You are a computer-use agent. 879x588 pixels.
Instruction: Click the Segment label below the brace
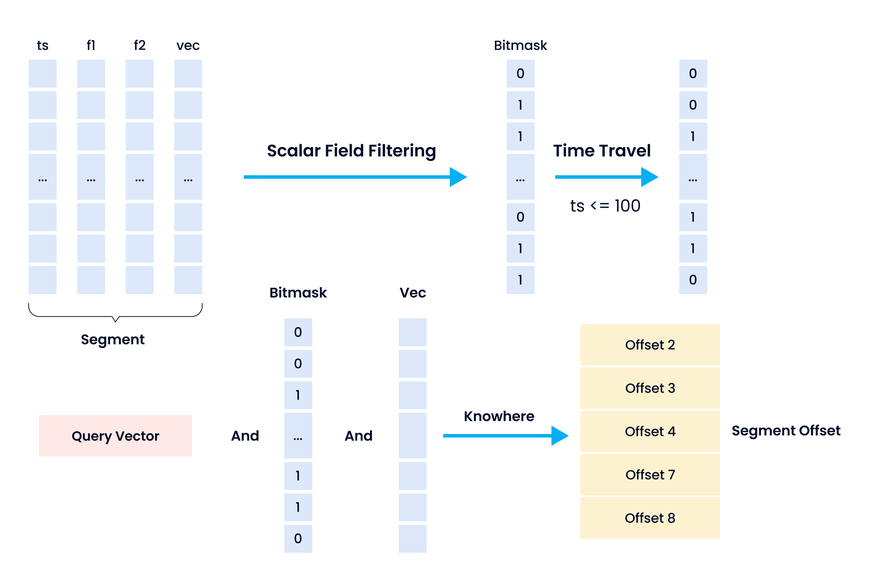point(112,339)
